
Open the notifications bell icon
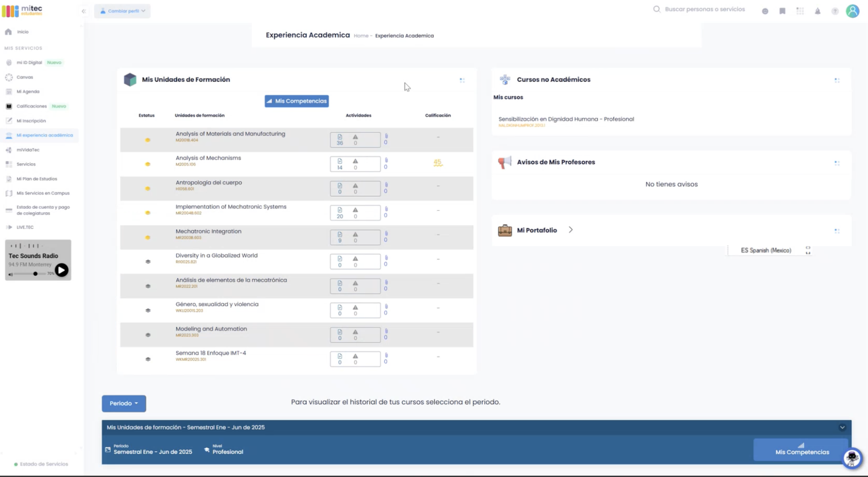click(x=818, y=11)
